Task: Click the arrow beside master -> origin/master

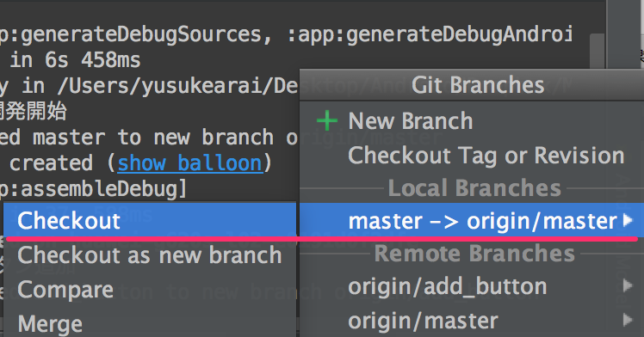Action: pos(627,220)
